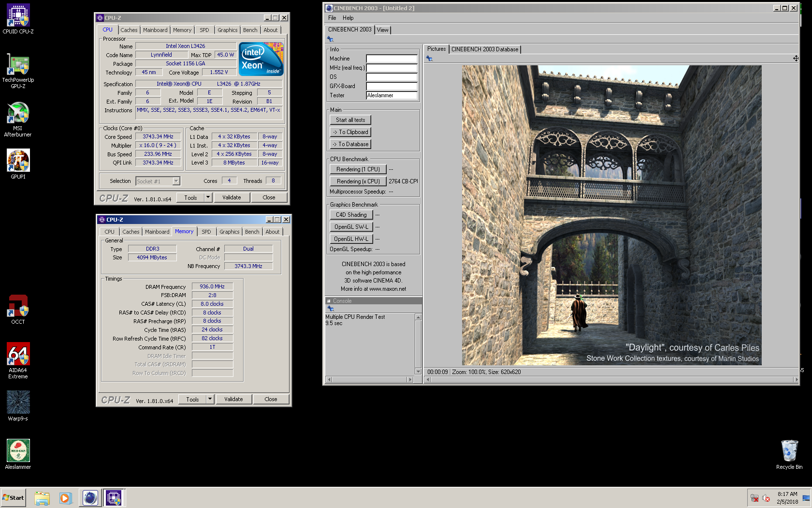Switch to the View tab in Cinebench
Screen dimensions: 812x508
[383, 30]
